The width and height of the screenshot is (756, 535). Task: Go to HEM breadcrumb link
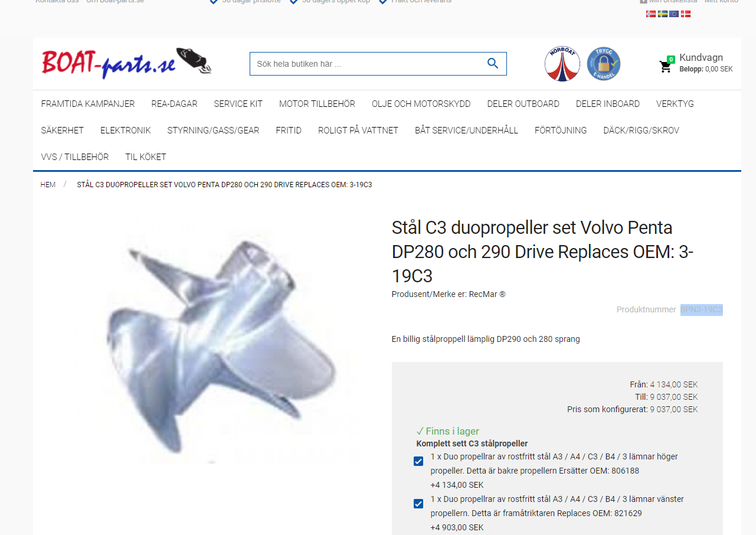pyautogui.click(x=48, y=185)
